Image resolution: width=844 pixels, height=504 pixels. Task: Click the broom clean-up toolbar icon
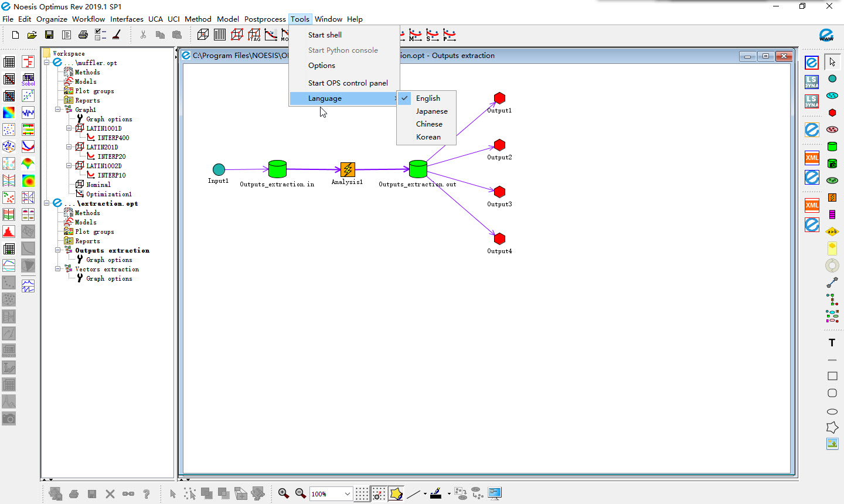tap(117, 35)
